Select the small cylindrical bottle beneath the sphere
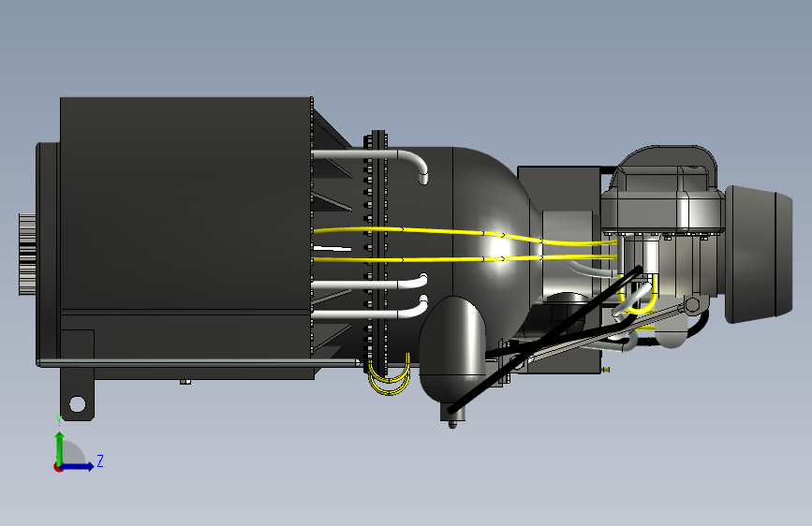 (452, 352)
